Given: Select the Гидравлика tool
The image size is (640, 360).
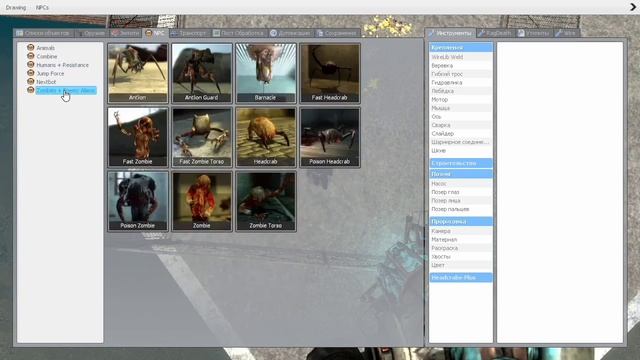Looking at the screenshot, I should [x=461, y=83].
